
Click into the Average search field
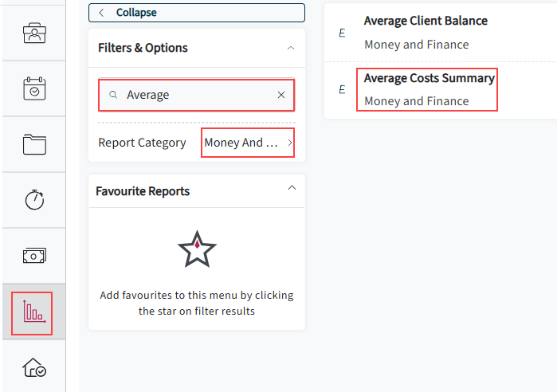point(197,95)
